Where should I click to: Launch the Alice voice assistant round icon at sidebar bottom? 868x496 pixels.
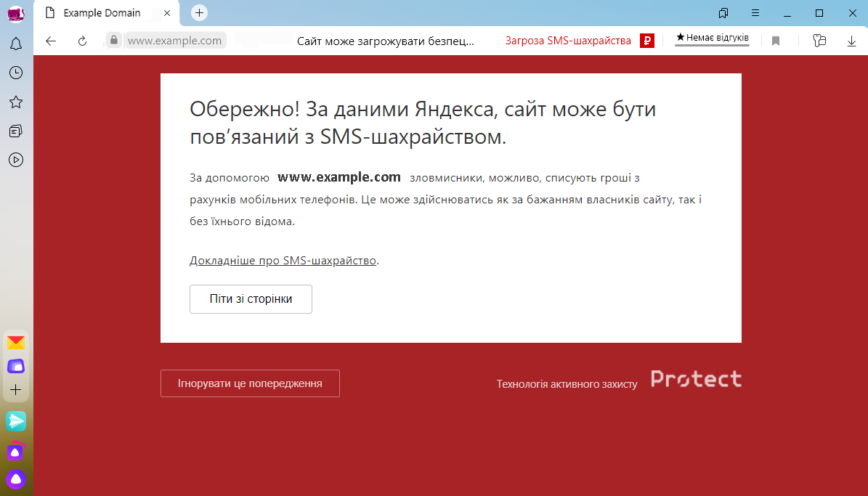point(16,479)
